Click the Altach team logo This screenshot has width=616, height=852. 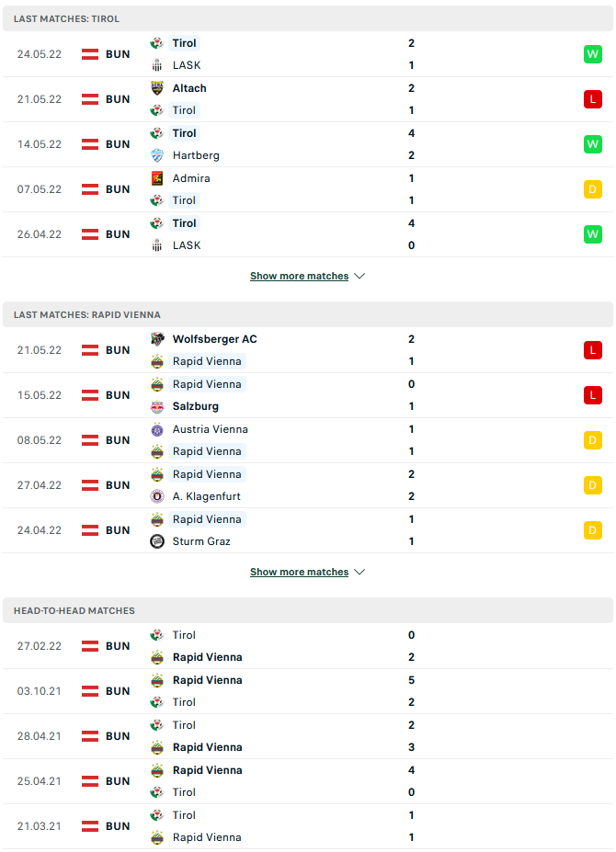[157, 88]
